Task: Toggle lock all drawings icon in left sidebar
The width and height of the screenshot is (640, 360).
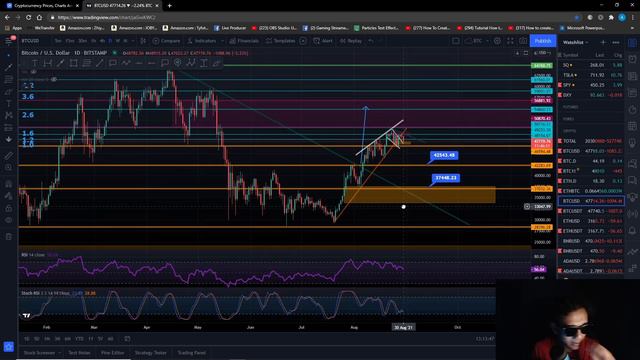Action: point(9,208)
